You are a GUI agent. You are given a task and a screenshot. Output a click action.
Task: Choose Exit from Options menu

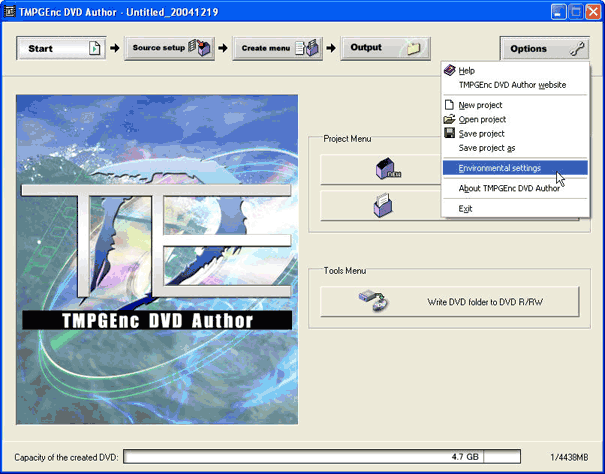coord(465,208)
